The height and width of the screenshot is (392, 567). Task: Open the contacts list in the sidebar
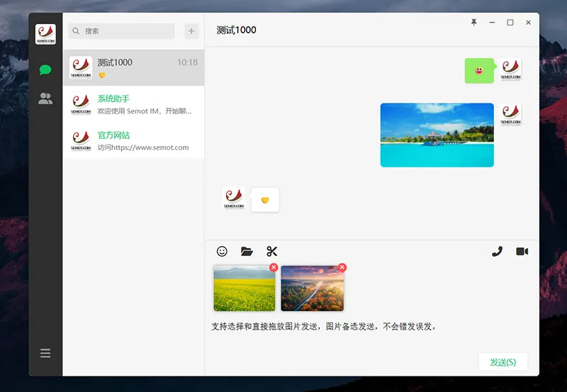45,99
